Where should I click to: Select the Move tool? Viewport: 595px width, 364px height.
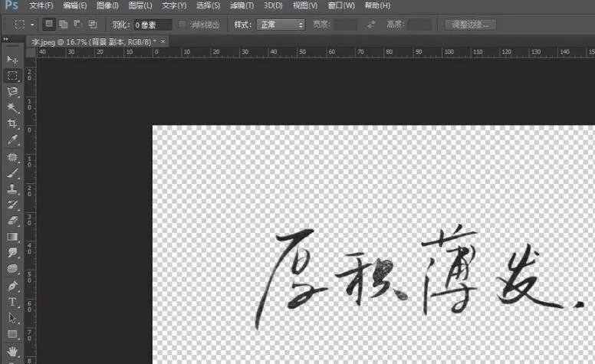point(12,60)
